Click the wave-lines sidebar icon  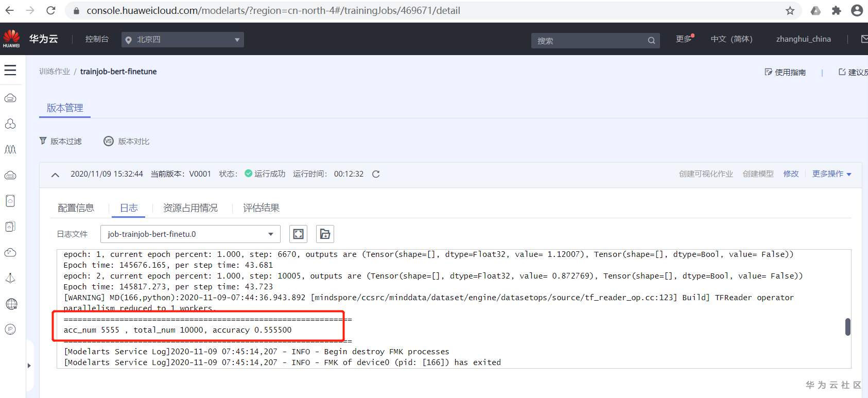coord(10,149)
